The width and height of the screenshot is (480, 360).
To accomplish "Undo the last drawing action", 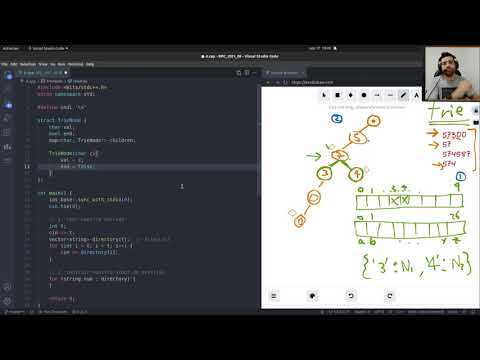I will click(x=351, y=296).
